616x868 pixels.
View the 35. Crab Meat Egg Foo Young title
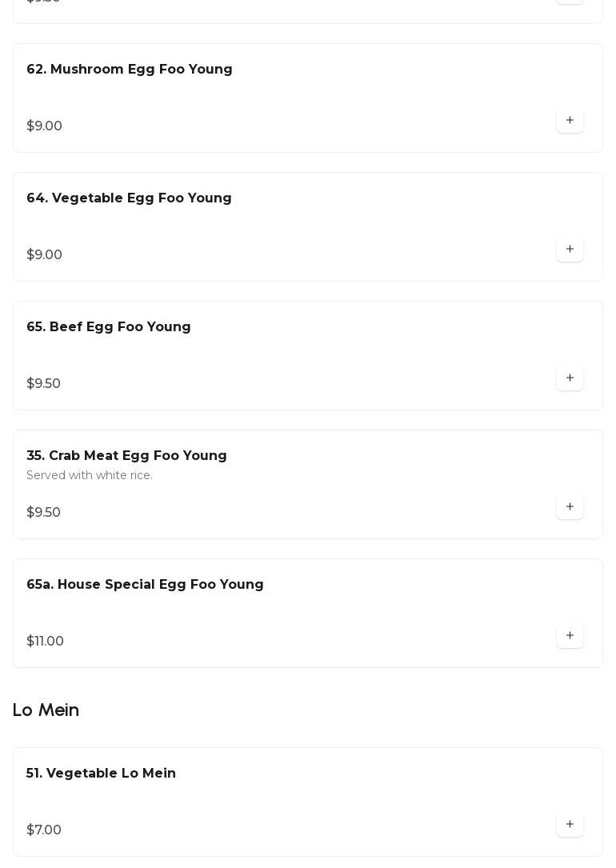[126, 456]
